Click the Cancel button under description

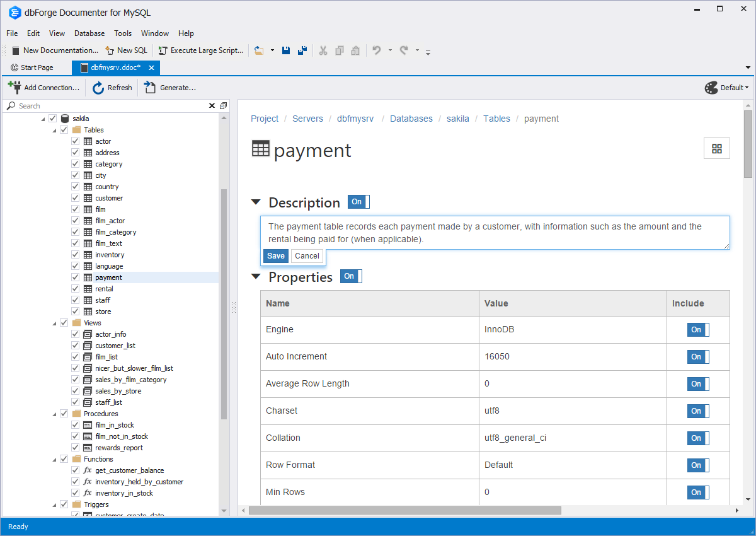307,256
